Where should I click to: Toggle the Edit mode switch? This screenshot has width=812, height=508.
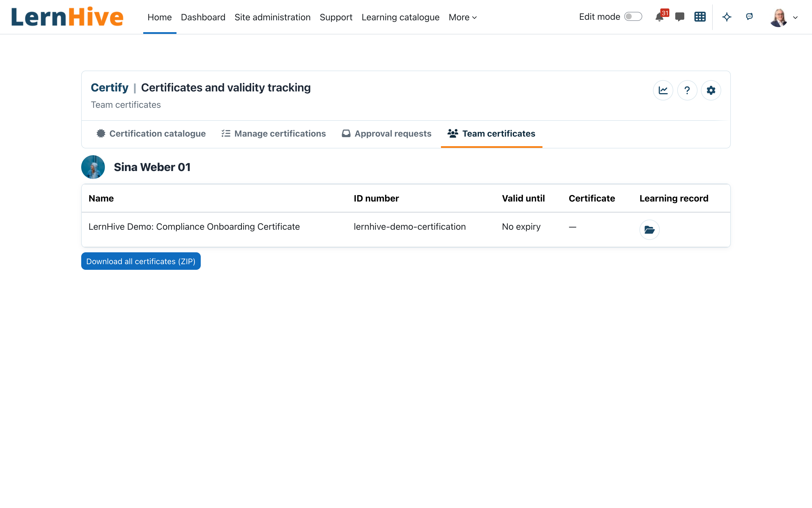633,17
